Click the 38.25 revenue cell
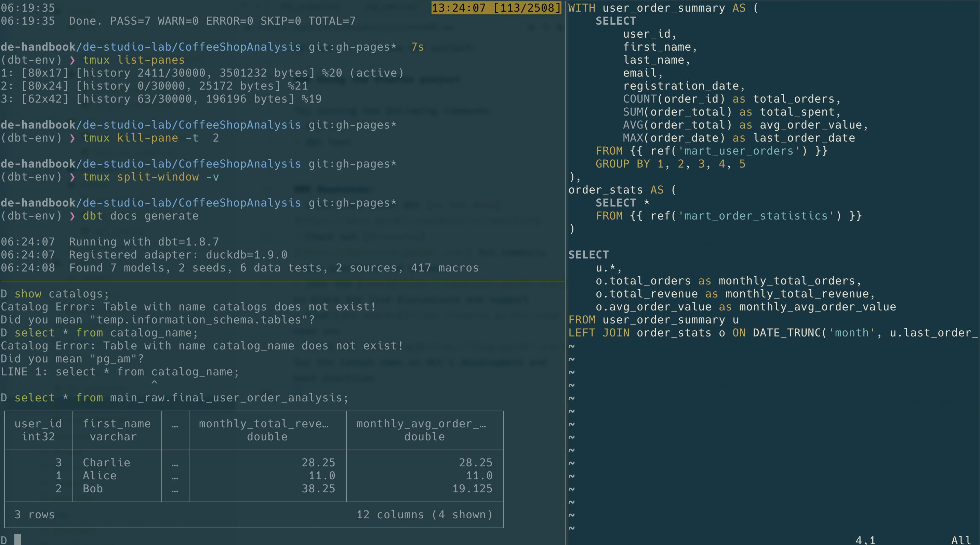 318,488
